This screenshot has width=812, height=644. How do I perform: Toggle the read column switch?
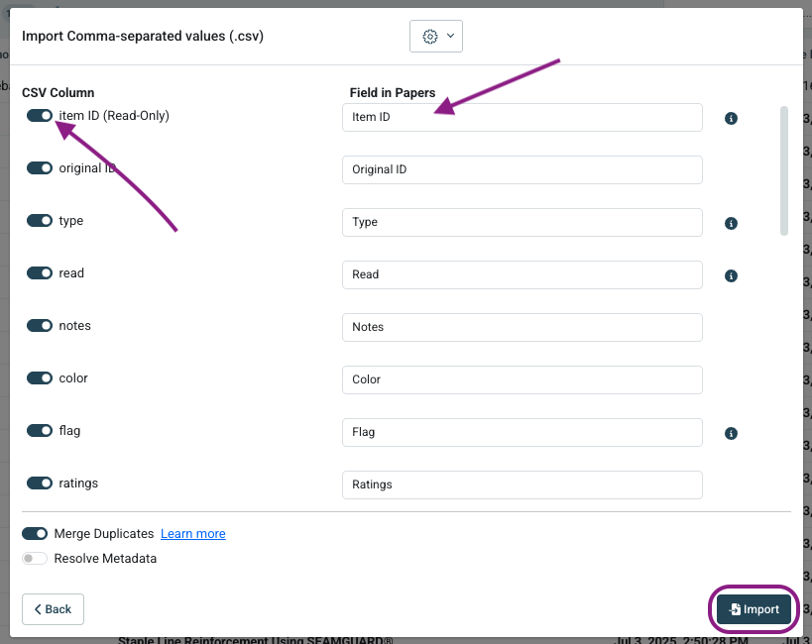tap(40, 273)
